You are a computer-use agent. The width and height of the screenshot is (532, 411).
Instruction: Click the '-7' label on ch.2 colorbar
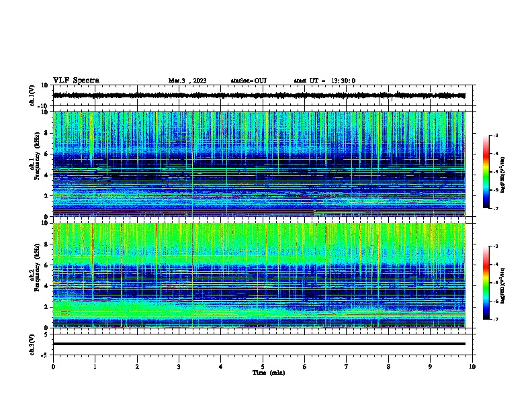click(x=495, y=319)
